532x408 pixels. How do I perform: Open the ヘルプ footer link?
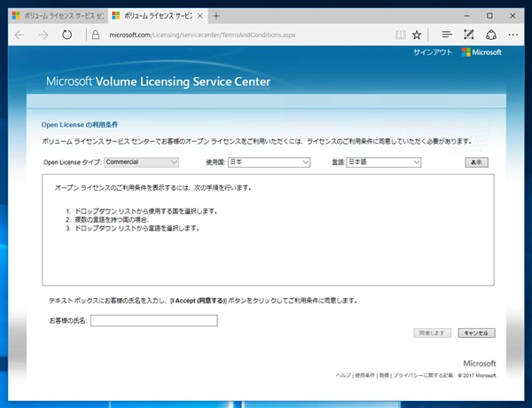click(343, 375)
